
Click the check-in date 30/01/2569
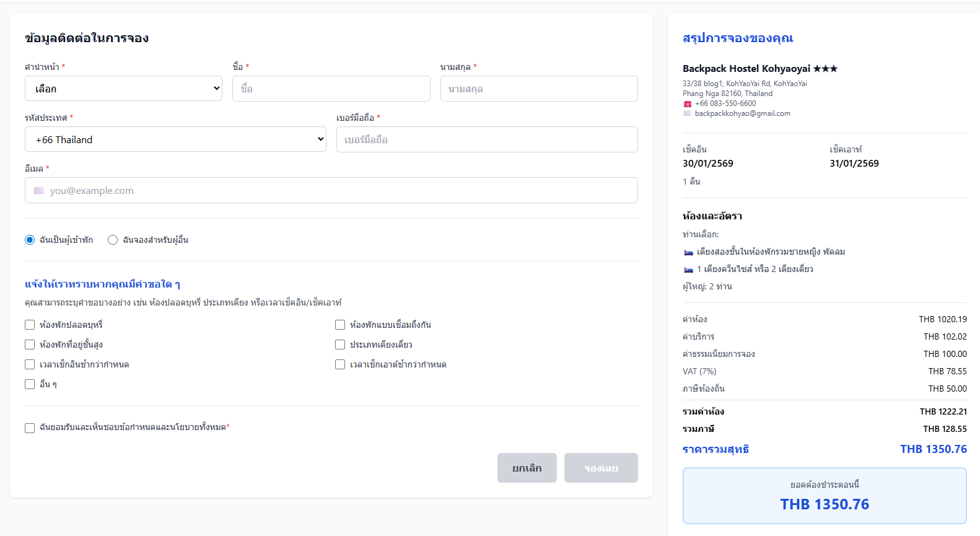click(708, 164)
